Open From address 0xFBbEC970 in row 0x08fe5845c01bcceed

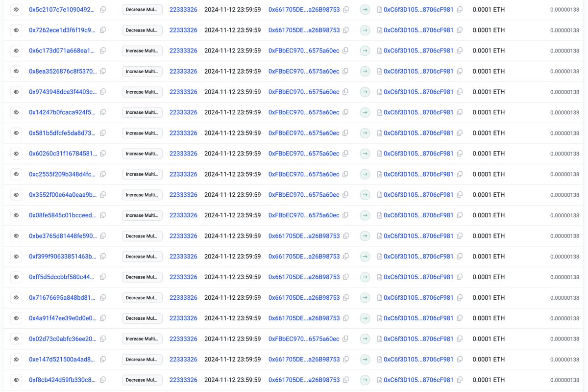click(304, 215)
